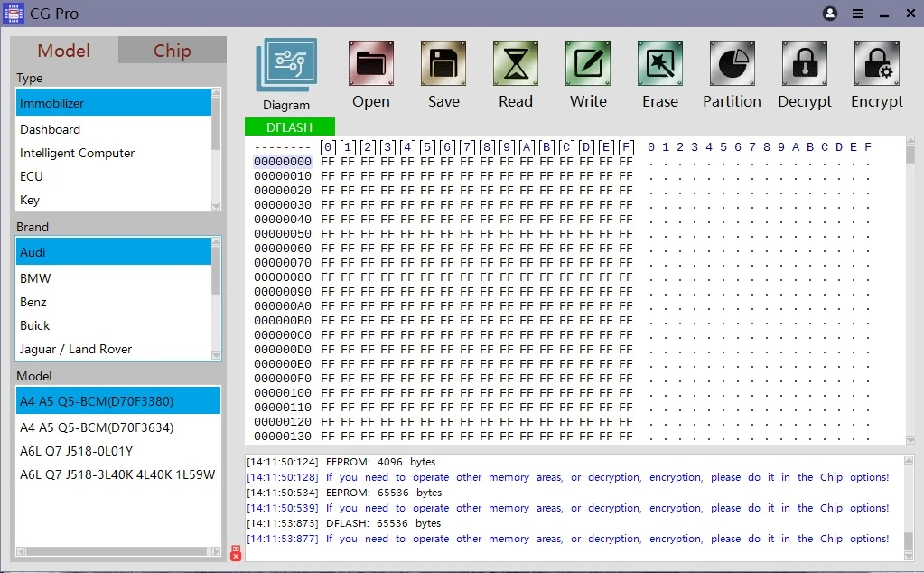Viewport: 924px width, 573px height.
Task: Select model A6L Q7 J518-0L01Y
Action: pyautogui.click(x=117, y=451)
